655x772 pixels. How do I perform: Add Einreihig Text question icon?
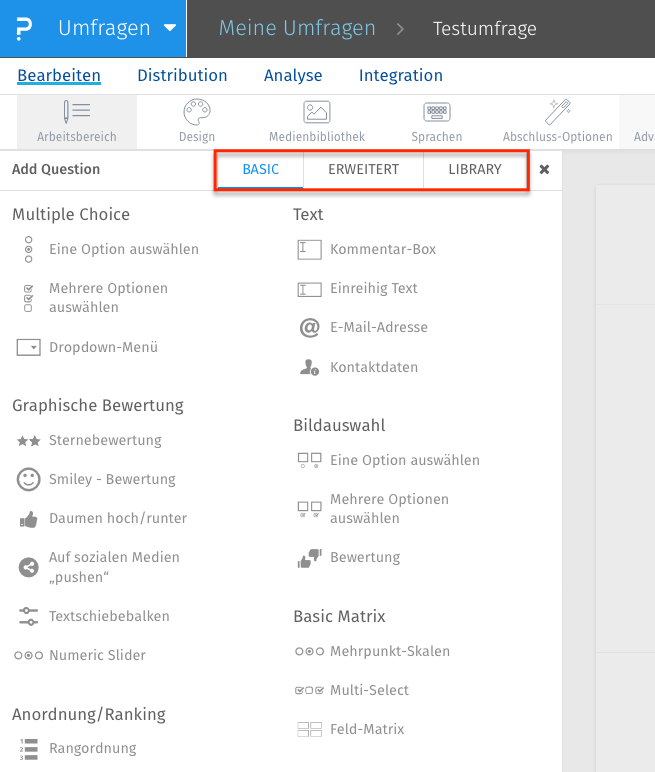pyautogui.click(x=309, y=289)
